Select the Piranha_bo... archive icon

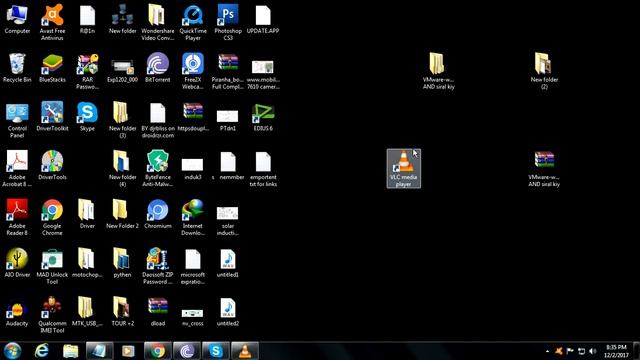228,71
